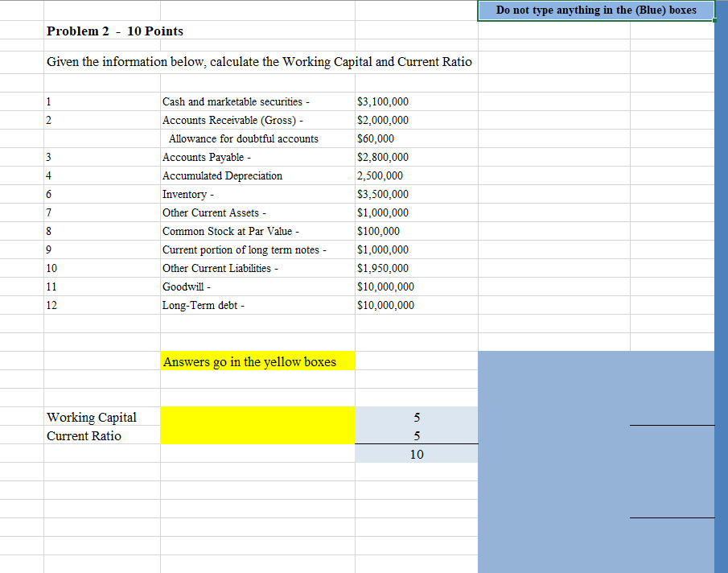Click the 'Do not type anything in the (Blue) boxes' header
728x573 pixels.
[595, 10]
